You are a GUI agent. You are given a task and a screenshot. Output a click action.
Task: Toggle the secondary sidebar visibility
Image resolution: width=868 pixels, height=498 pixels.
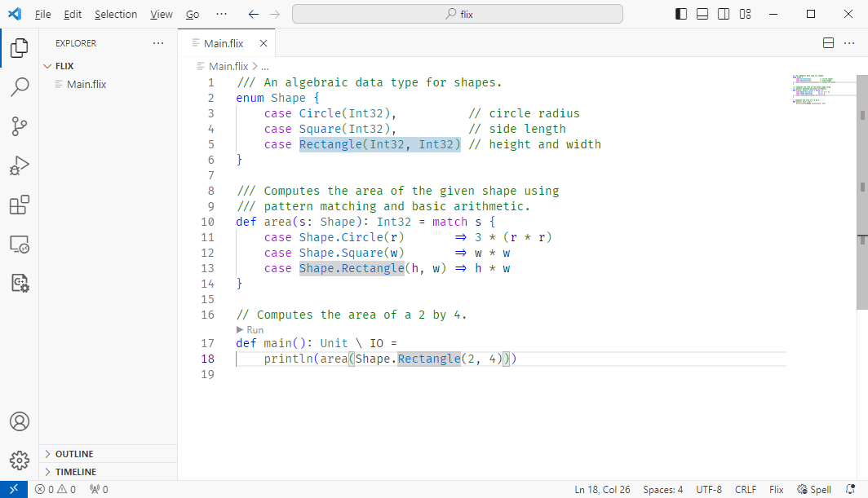point(723,14)
